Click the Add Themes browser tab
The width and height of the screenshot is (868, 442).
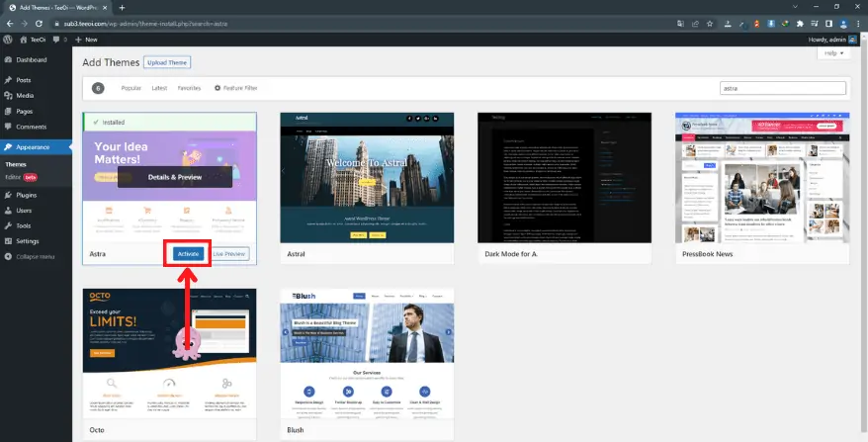(x=58, y=8)
